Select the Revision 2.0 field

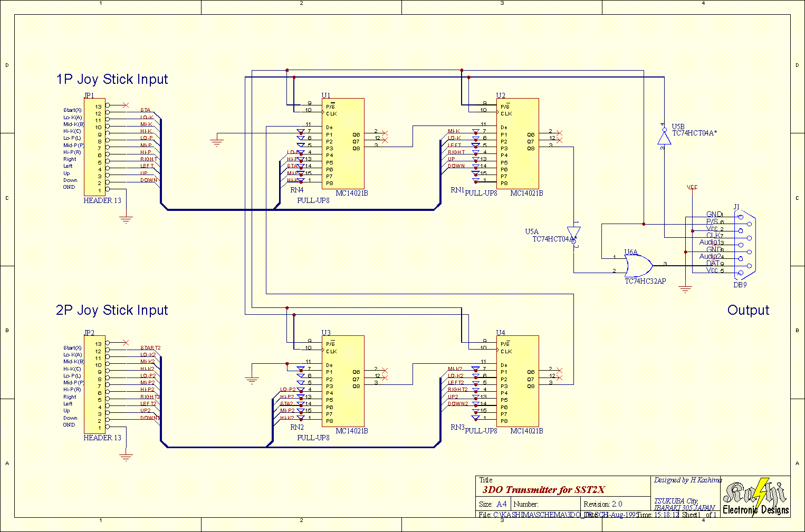[603, 504]
